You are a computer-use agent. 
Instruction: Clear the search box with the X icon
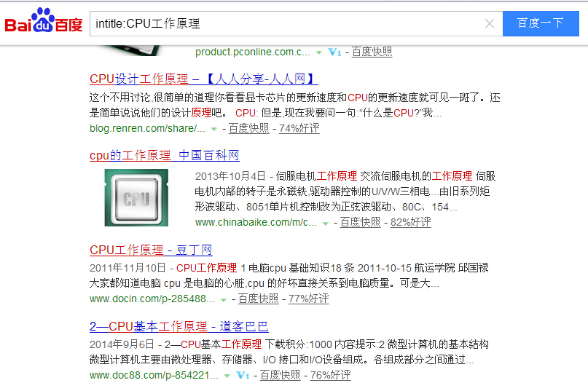coord(490,23)
